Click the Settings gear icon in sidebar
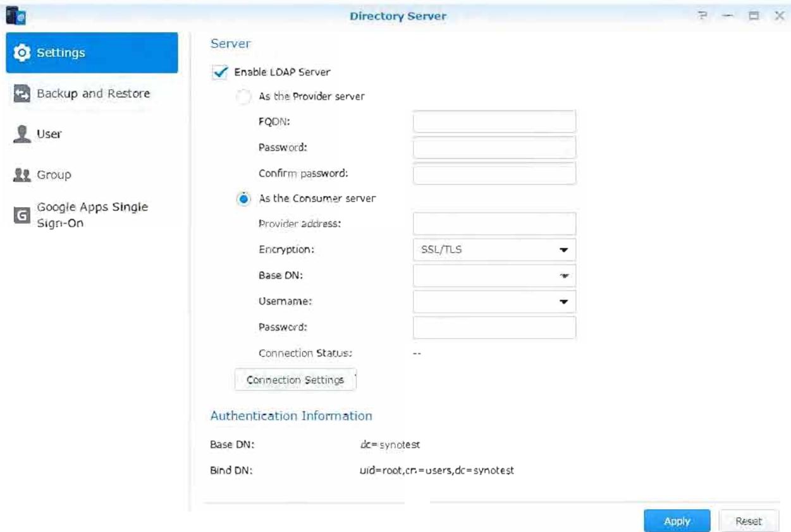Viewport: 791px width, 532px height. [x=22, y=52]
